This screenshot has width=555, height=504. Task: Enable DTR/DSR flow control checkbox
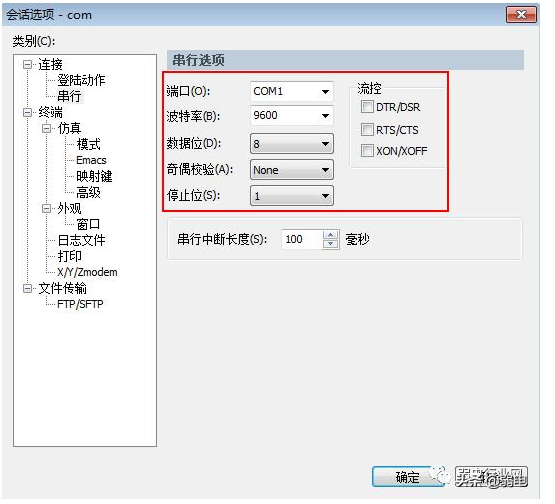[x=367, y=107]
